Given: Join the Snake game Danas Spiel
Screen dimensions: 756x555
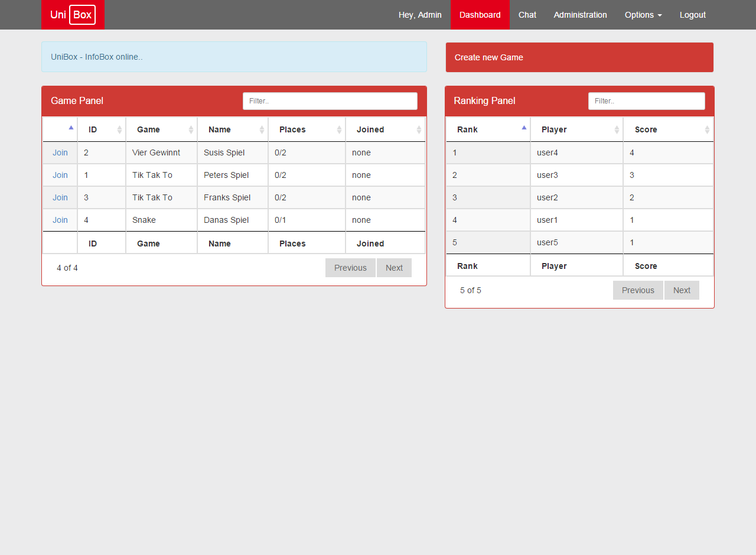Looking at the screenshot, I should click(60, 220).
